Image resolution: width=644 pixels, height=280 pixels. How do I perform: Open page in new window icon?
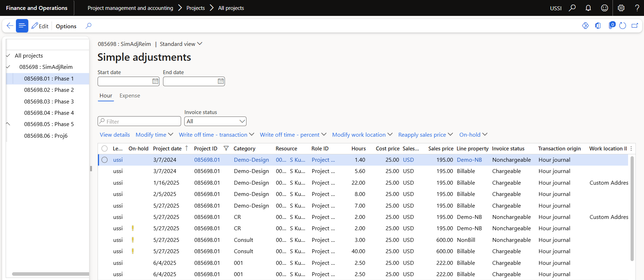point(635,26)
